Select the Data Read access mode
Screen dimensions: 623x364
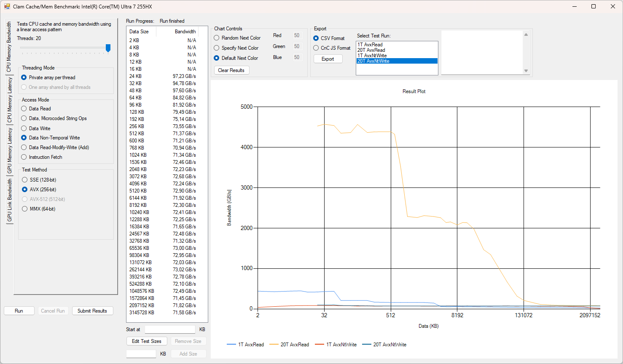(x=24, y=109)
